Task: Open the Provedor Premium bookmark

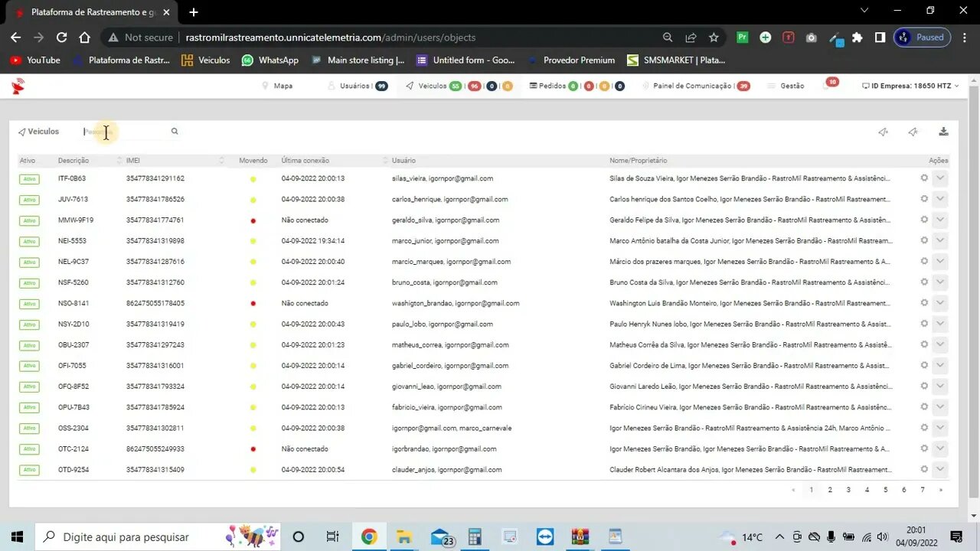Action: [x=571, y=60]
